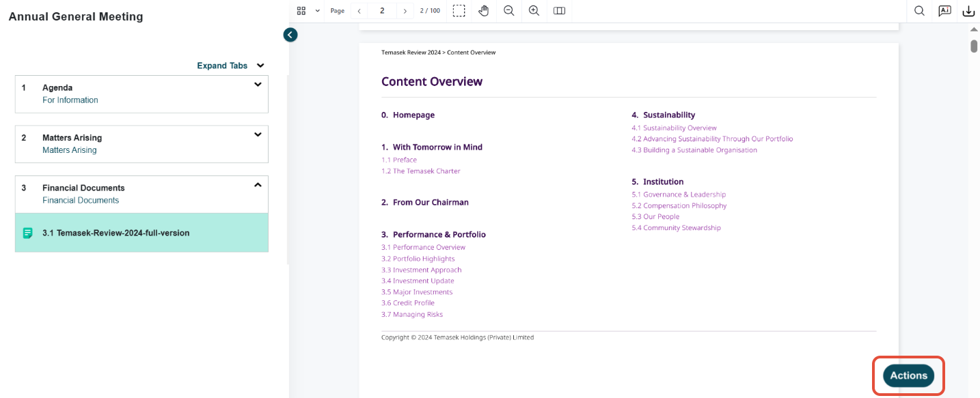Toggle the two-page book view icon

pos(559,11)
